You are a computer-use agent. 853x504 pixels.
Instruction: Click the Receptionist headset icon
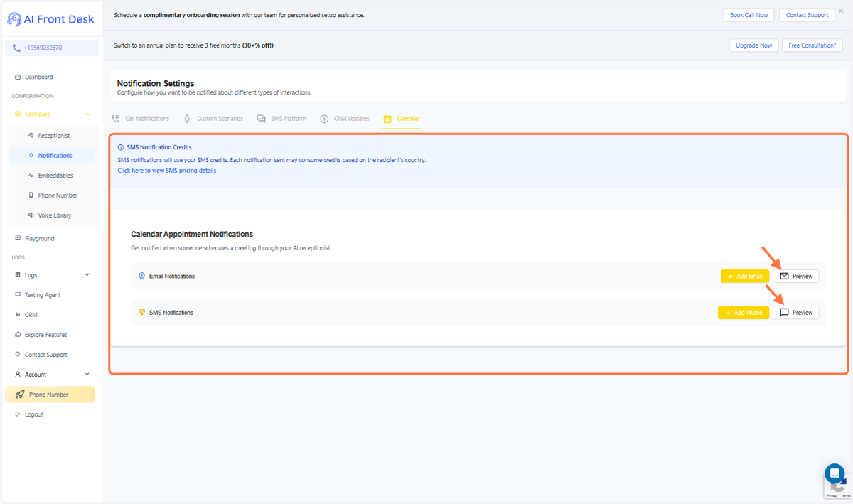(31, 135)
